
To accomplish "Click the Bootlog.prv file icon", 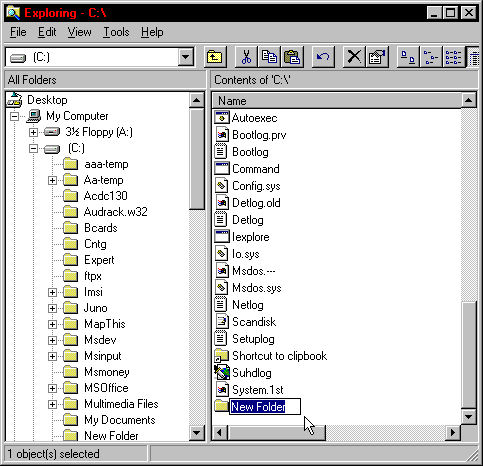I will pos(222,135).
